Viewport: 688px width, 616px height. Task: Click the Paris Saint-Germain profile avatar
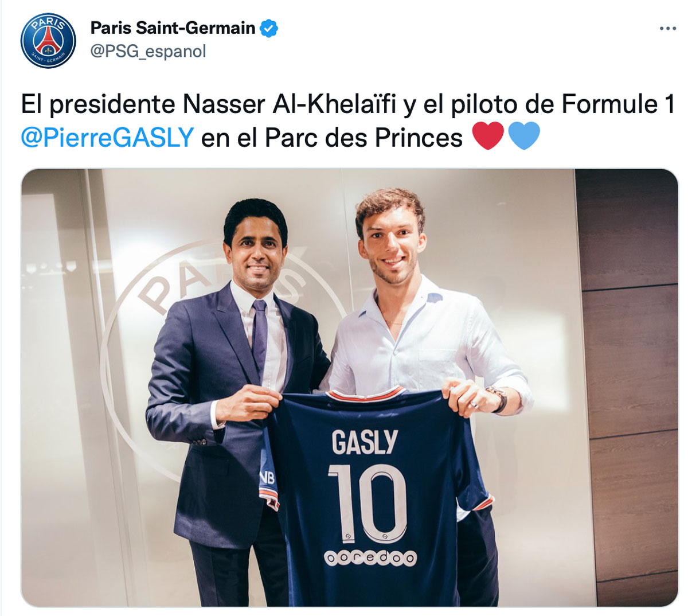(48, 40)
